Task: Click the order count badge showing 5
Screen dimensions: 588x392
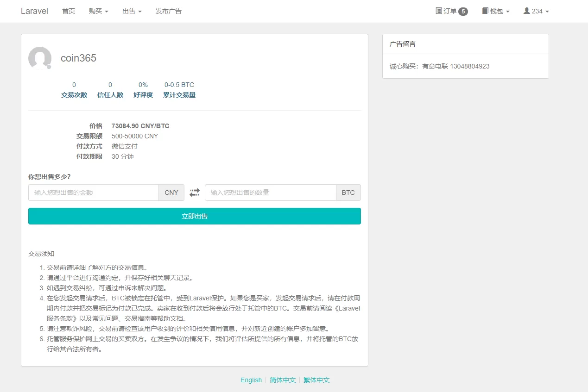Action: (463, 12)
